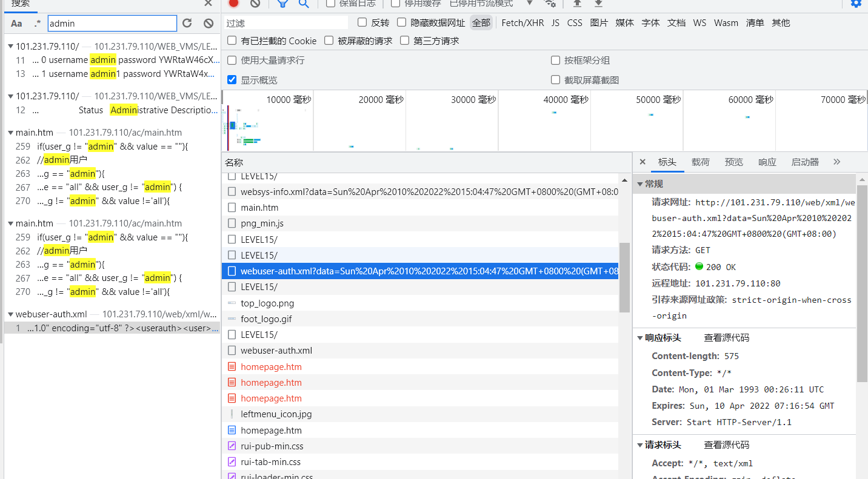The width and height of the screenshot is (868, 479).
Task: Focus the 过滤 filter input field
Action: coord(286,23)
